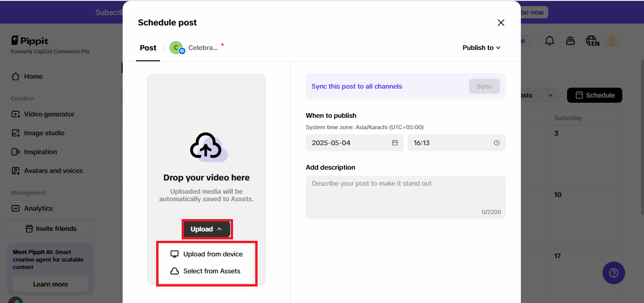Click the Learn more button
The height and width of the screenshot is (303, 644).
click(50, 284)
